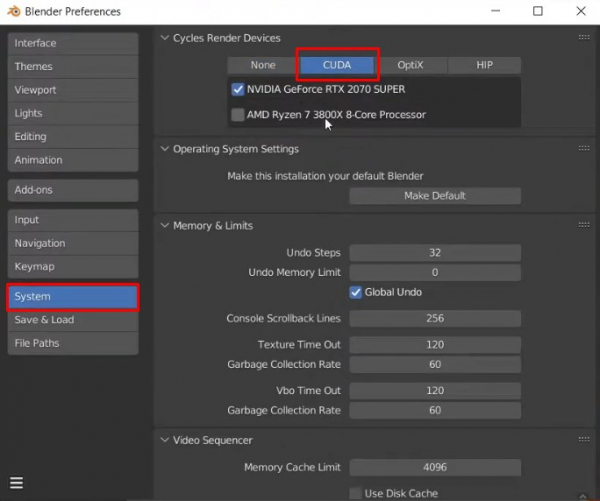The height and width of the screenshot is (501, 600).
Task: Open the Add-ons preferences section
Action: coord(73,190)
